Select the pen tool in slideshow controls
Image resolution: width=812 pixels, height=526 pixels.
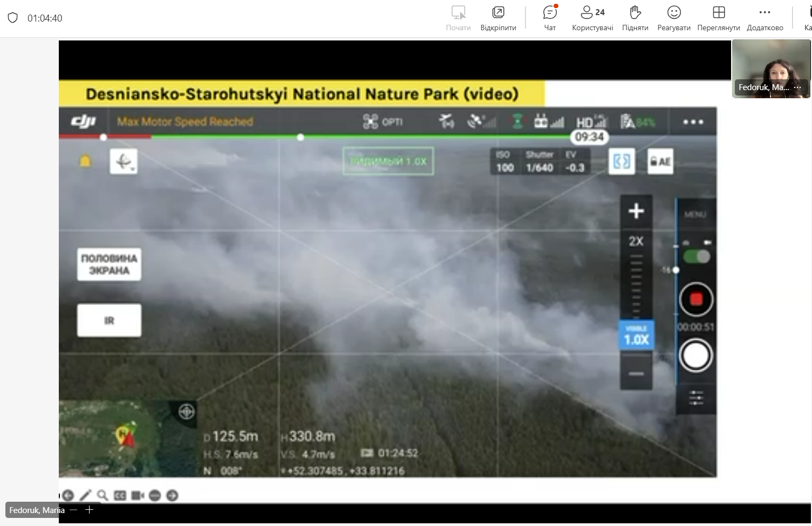[85, 495]
